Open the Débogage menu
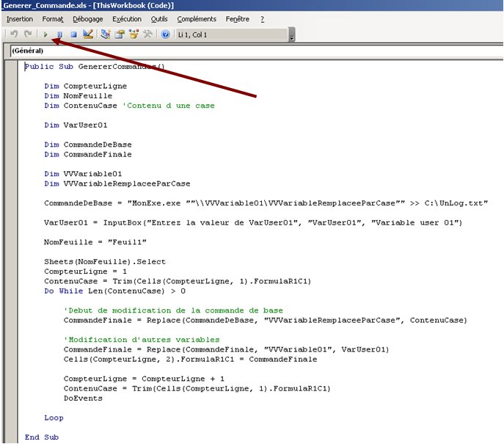Image resolution: width=504 pixels, height=444 pixels. coord(87,19)
